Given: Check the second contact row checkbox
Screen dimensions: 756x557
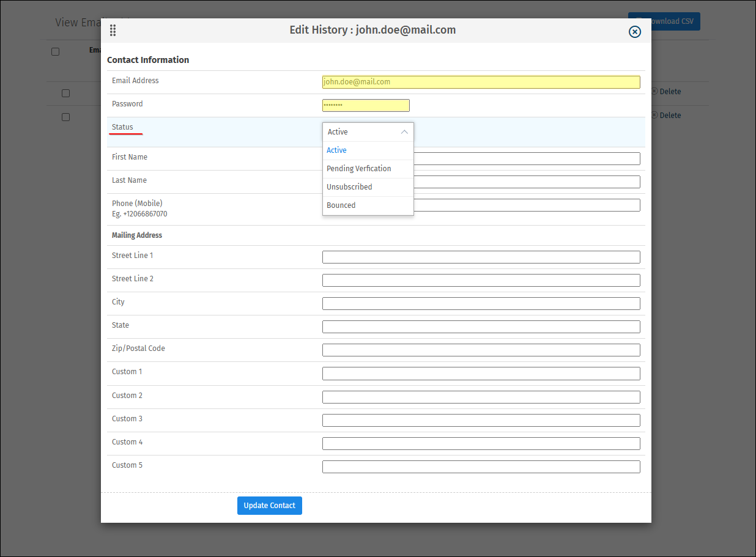Looking at the screenshot, I should (x=65, y=116).
